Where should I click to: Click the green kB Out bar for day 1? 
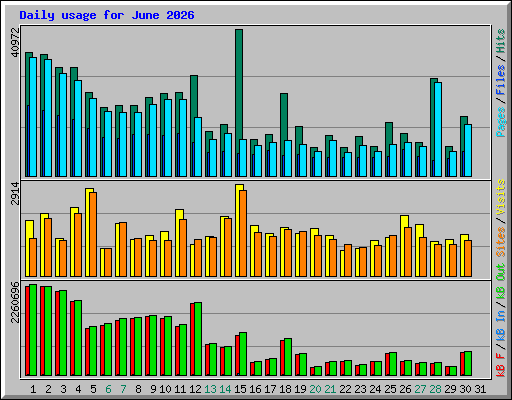click(33, 330)
